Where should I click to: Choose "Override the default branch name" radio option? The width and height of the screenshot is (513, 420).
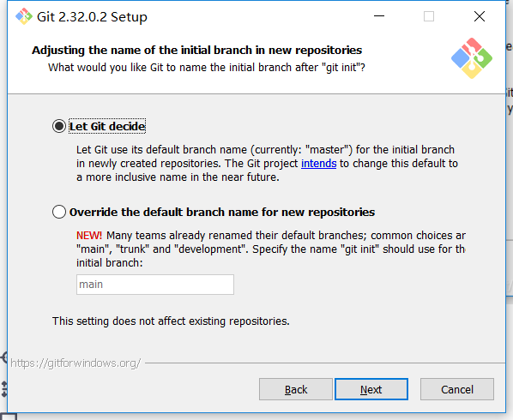tap(59, 212)
